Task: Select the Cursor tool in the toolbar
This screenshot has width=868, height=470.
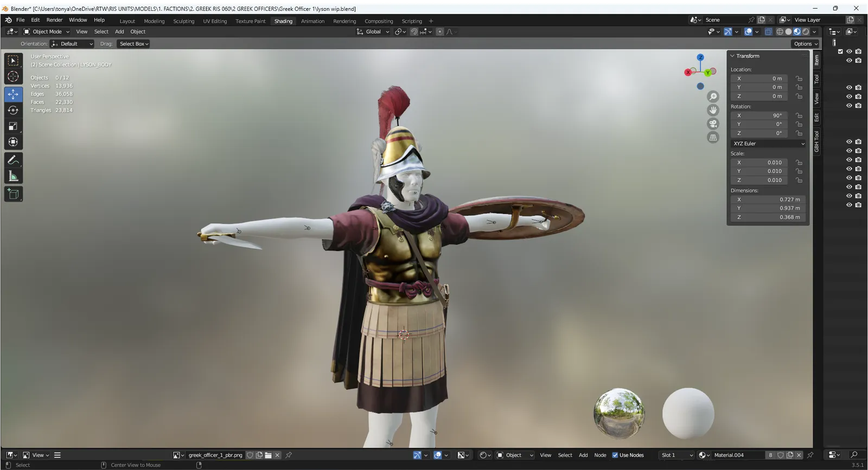Action: point(14,77)
